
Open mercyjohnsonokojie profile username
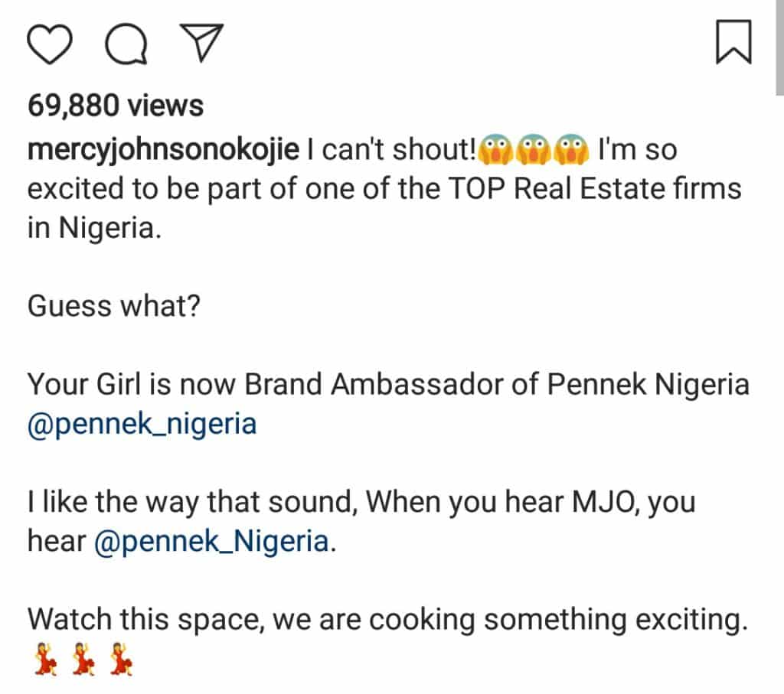(x=164, y=150)
